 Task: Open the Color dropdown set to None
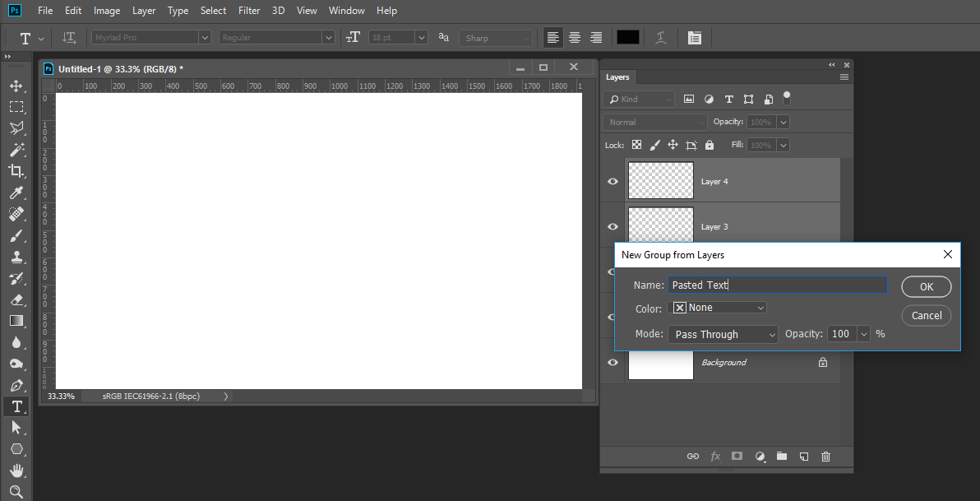pos(719,308)
